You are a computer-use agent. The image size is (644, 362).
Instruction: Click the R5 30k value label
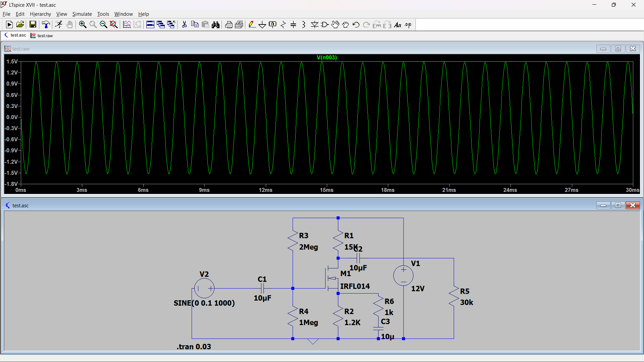pyautogui.click(x=466, y=302)
